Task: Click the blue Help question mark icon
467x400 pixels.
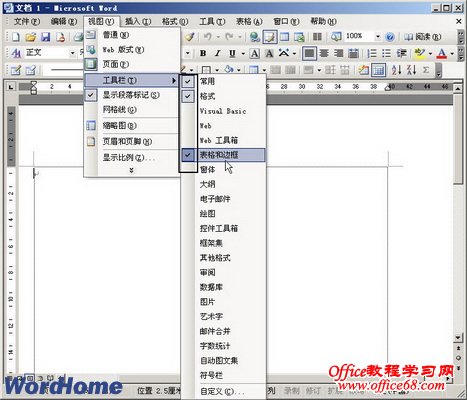Action: tap(390, 37)
